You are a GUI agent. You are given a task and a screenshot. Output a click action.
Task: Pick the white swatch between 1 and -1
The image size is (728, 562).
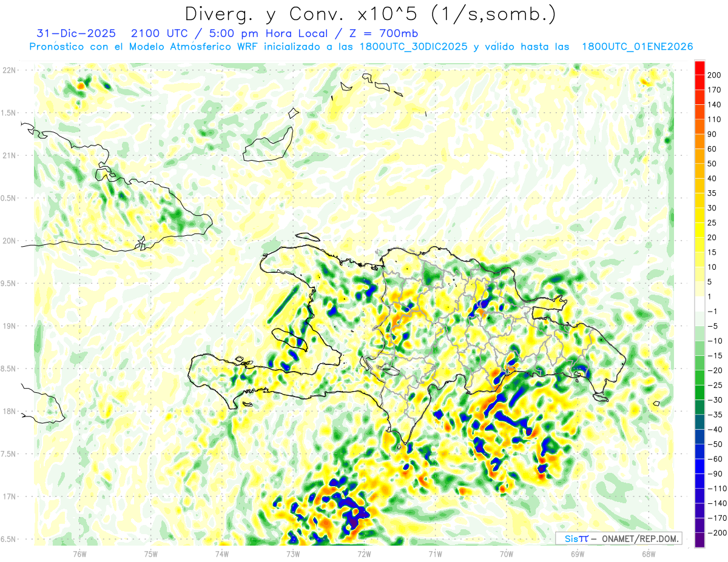(x=699, y=304)
